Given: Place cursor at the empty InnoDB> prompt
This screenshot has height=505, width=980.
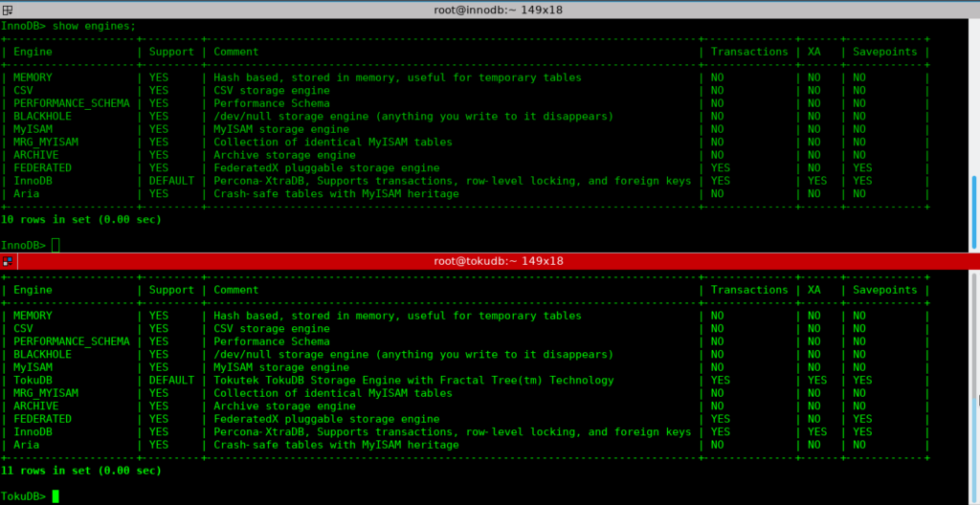Looking at the screenshot, I should click(x=56, y=246).
